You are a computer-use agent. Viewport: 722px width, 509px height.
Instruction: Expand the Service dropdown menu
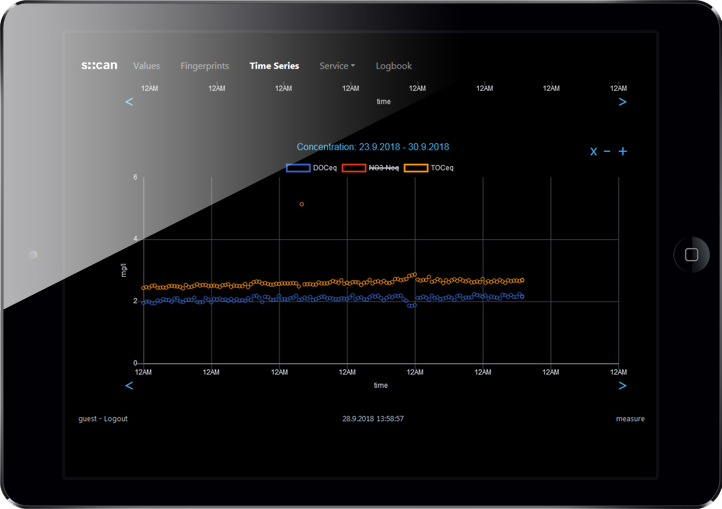click(337, 66)
